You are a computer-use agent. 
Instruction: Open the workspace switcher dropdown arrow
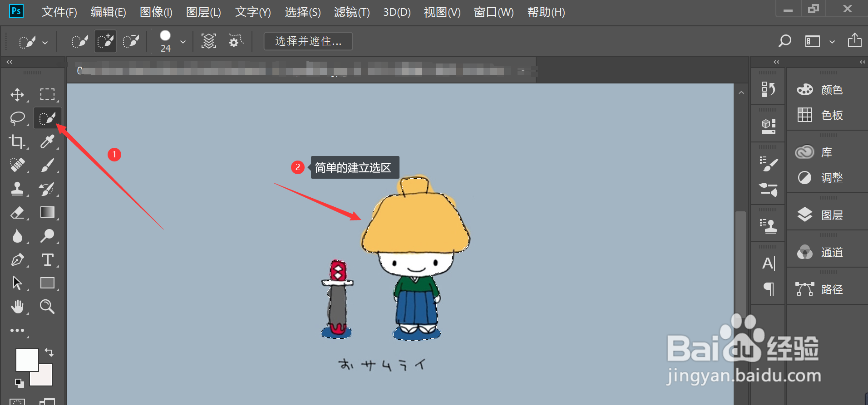[832, 42]
